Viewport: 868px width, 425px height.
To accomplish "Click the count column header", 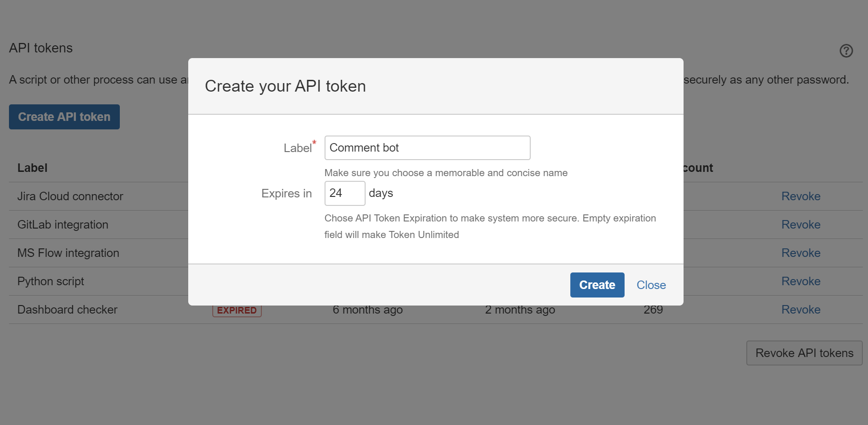I will click(697, 168).
